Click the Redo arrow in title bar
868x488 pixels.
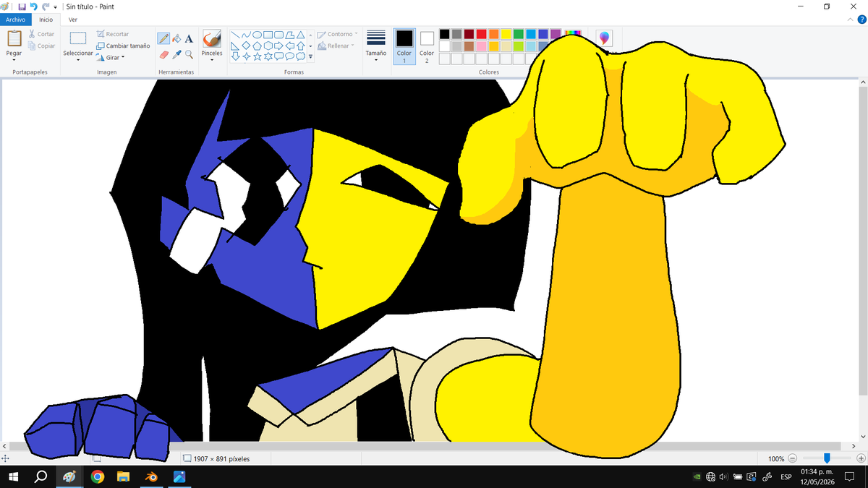pyautogui.click(x=46, y=7)
